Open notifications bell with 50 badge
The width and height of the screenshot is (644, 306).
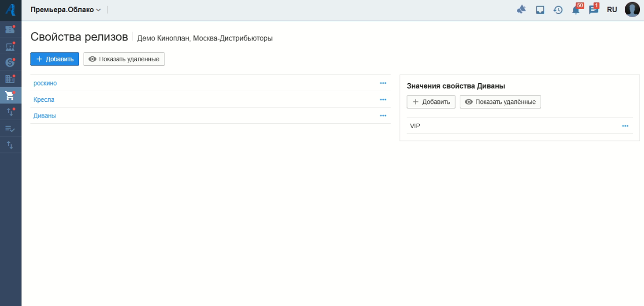576,10
